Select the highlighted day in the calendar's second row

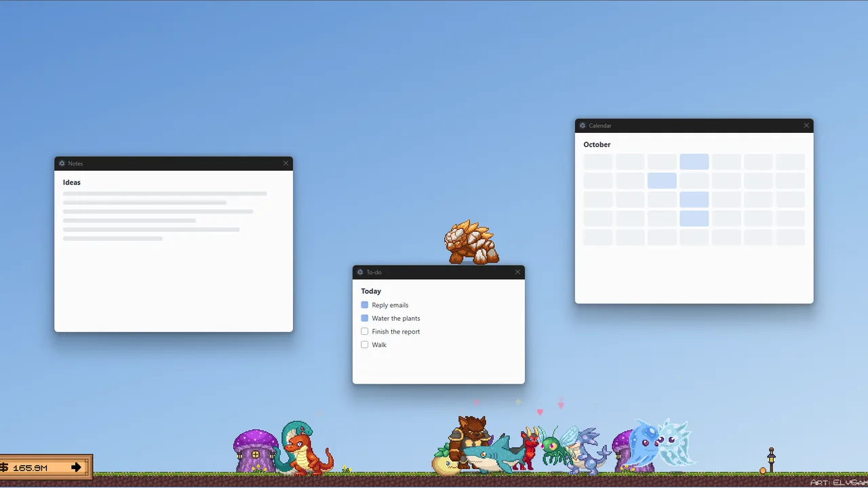(662, 180)
